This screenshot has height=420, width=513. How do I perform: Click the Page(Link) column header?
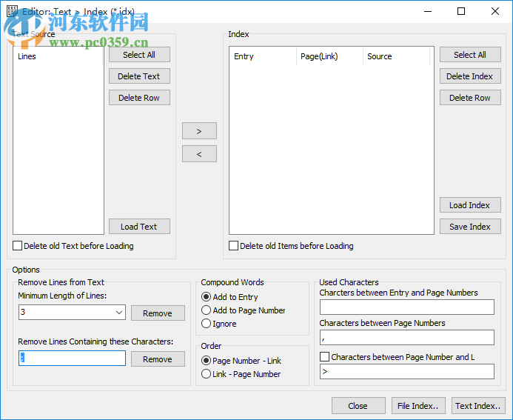click(x=330, y=56)
